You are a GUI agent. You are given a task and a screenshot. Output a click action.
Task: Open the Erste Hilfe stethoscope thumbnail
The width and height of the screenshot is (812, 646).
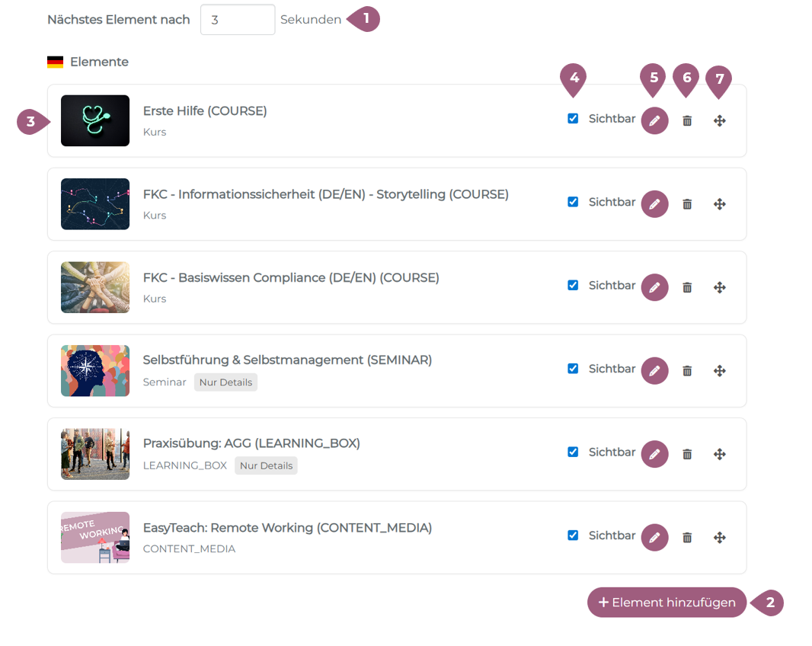[x=95, y=120]
